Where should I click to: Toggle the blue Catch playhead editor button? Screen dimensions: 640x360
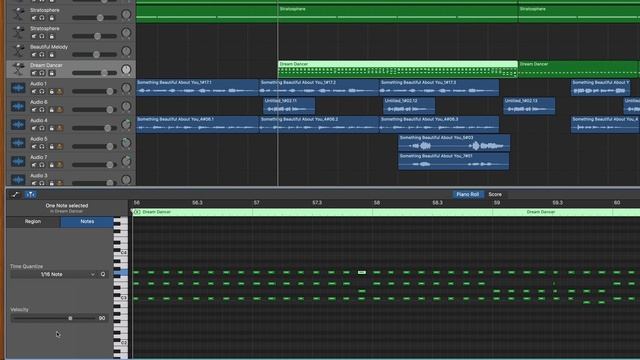click(31, 195)
